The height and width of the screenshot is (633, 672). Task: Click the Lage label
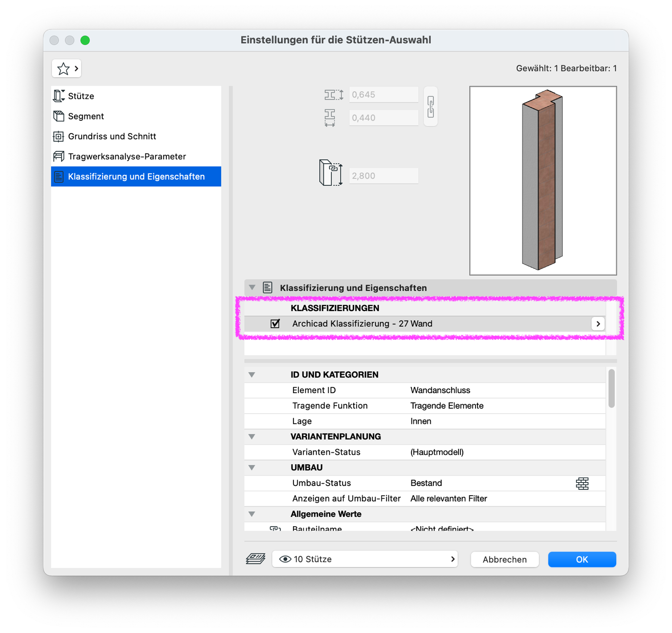point(302,421)
